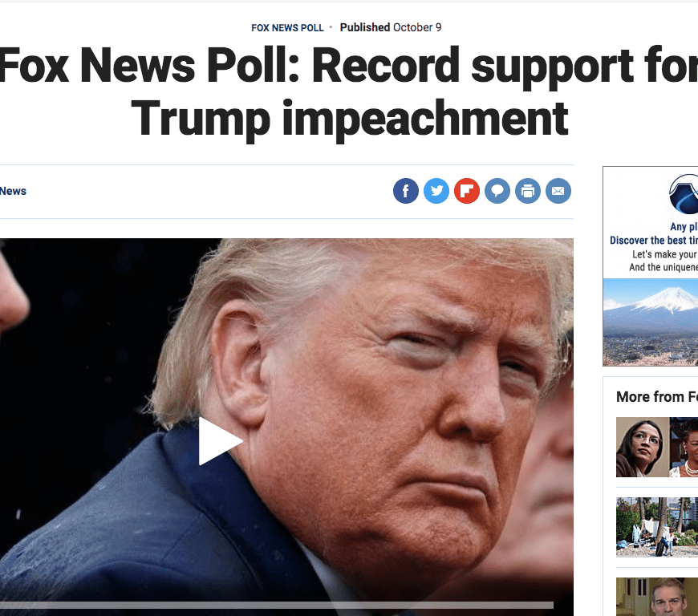
Task: Print the article using printer icon
Action: coord(527,191)
